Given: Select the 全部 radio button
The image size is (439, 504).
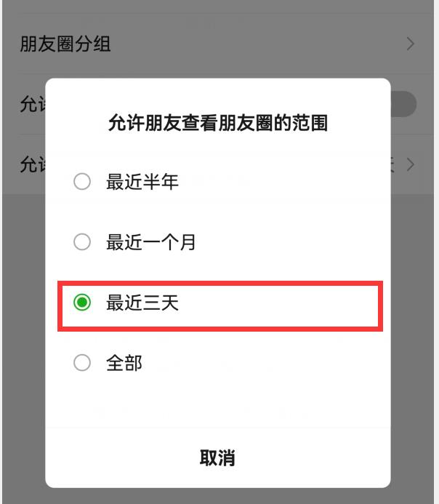Looking at the screenshot, I should coord(82,363).
